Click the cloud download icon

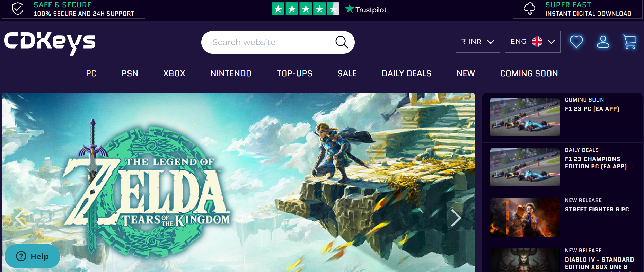pyautogui.click(x=529, y=9)
